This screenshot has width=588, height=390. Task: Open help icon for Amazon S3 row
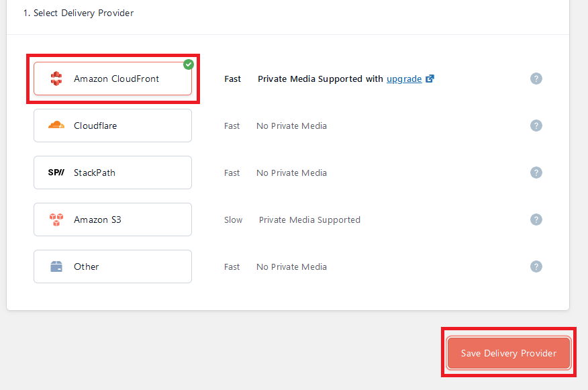(536, 220)
